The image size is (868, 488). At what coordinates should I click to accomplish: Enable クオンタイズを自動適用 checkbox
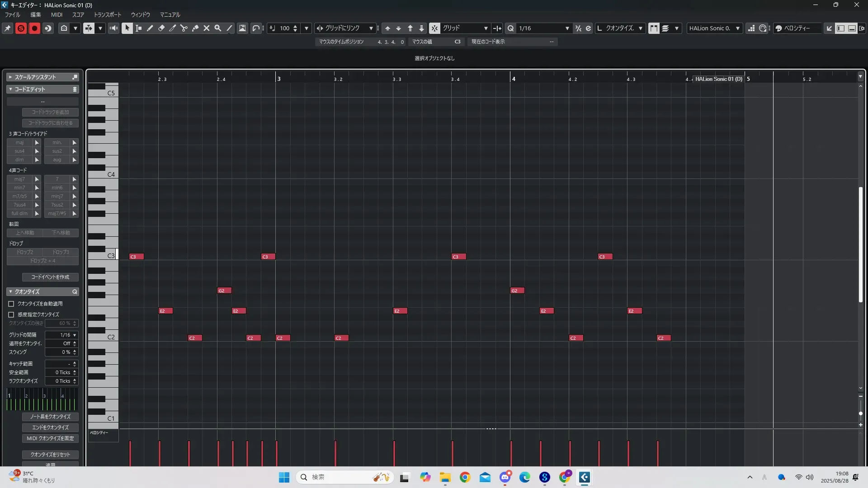[x=11, y=304]
